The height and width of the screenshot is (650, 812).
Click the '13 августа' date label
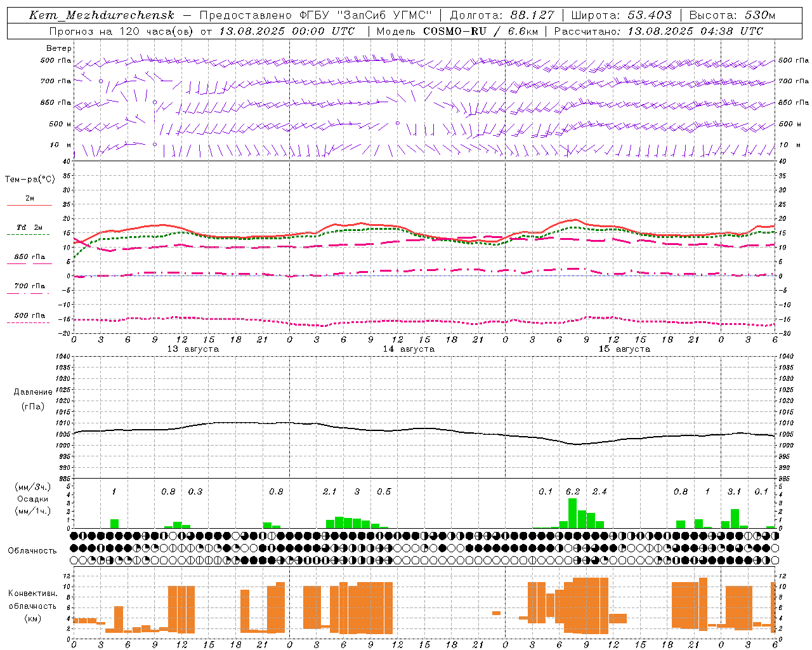[193, 349]
